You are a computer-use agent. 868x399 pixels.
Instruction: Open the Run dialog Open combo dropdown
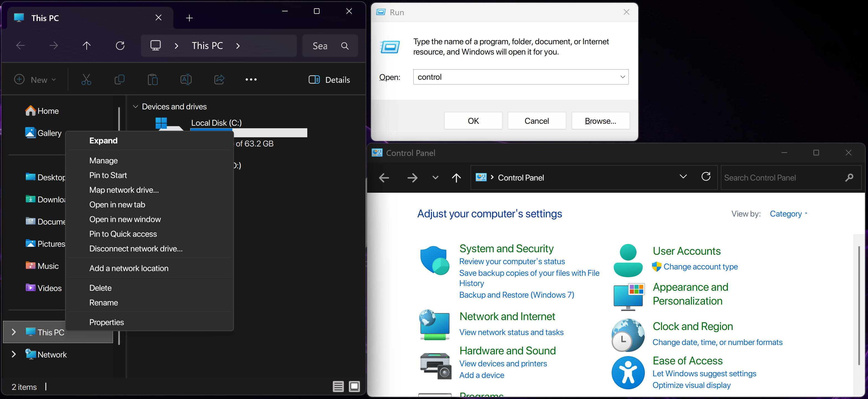622,77
